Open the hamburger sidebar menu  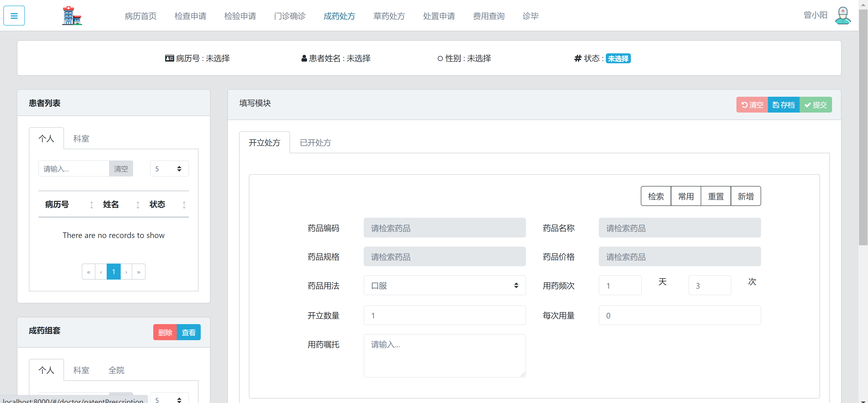14,16
